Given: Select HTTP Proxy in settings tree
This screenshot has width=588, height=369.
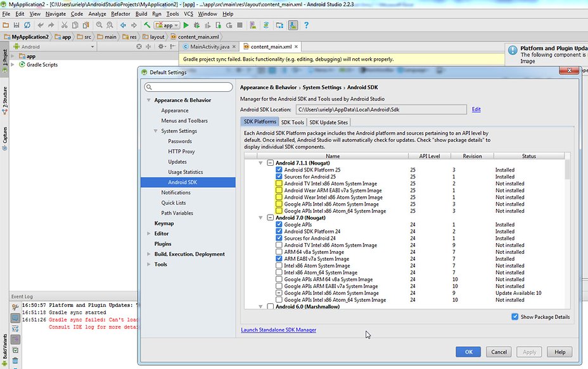Looking at the screenshot, I should (x=181, y=151).
